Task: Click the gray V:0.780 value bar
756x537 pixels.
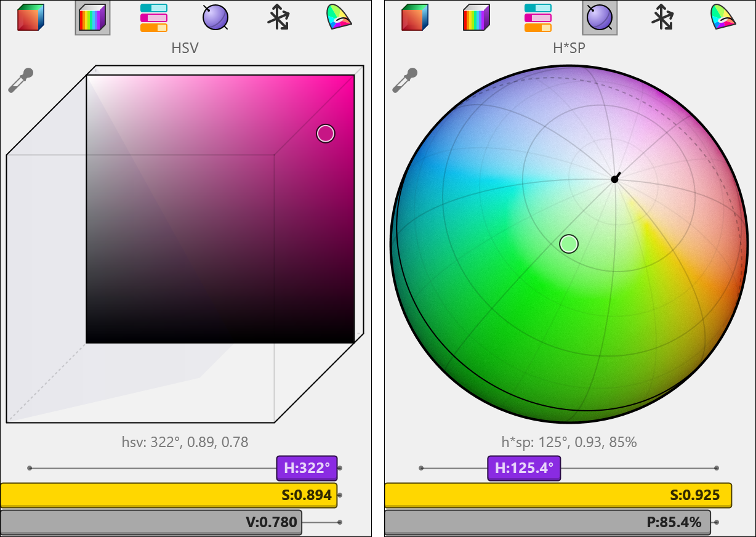Action: point(151,523)
